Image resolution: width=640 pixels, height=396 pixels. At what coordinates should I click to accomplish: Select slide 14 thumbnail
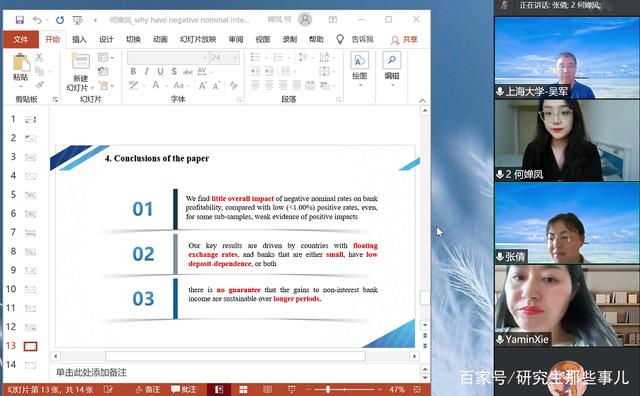pos(31,365)
